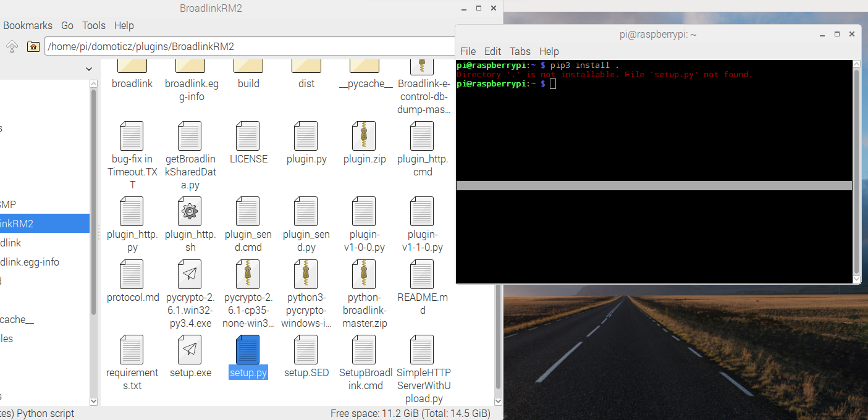
Task: Select the plugin-v1-0-0.py file
Action: coord(364,225)
